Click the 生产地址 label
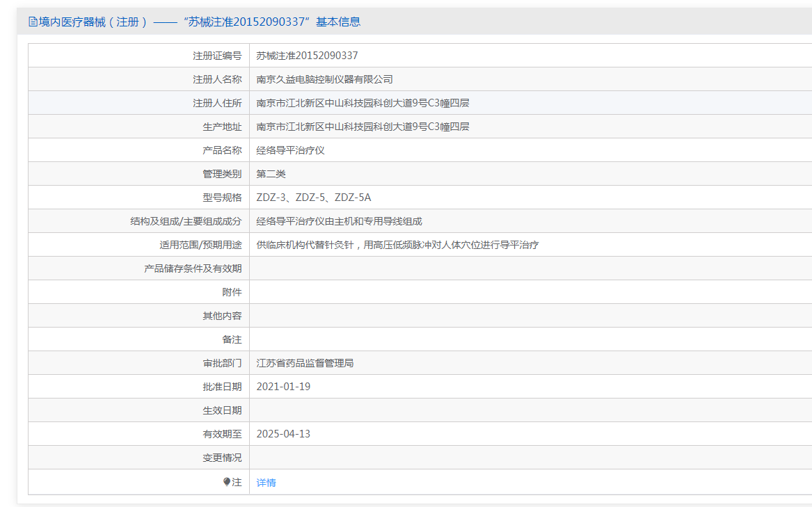The height and width of the screenshot is (507, 812). coord(222,127)
